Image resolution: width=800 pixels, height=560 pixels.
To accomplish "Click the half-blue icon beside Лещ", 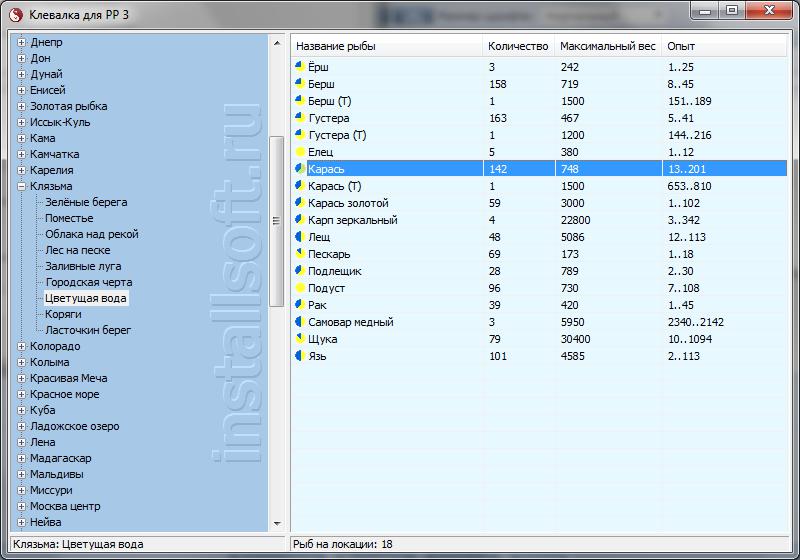I will [x=299, y=237].
